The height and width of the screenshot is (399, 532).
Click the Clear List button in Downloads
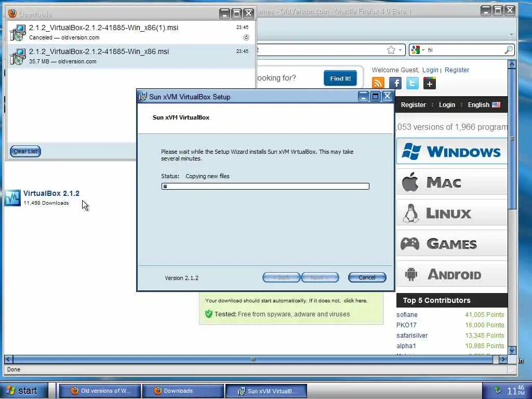25,151
